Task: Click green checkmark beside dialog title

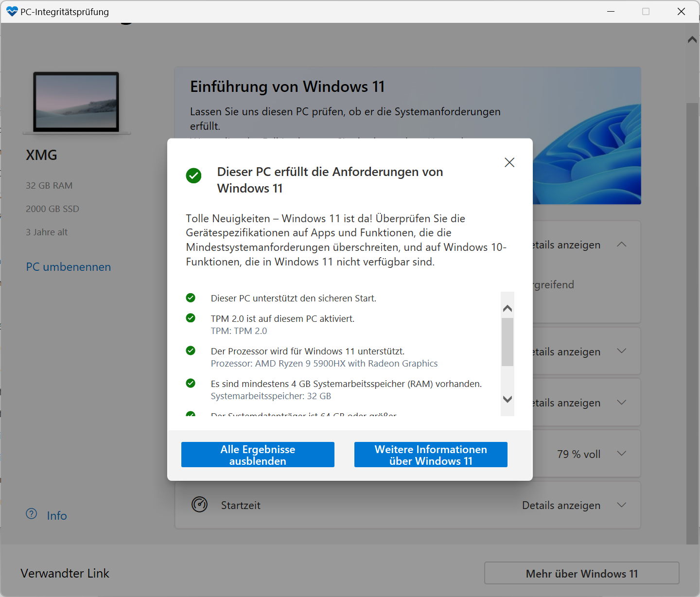Action: point(193,176)
